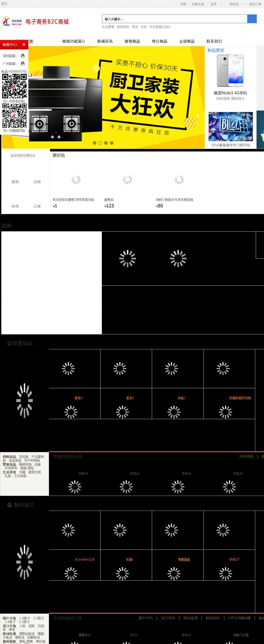
Task: Open the 手机a3 hot-sale item
Action: (83, 474)
